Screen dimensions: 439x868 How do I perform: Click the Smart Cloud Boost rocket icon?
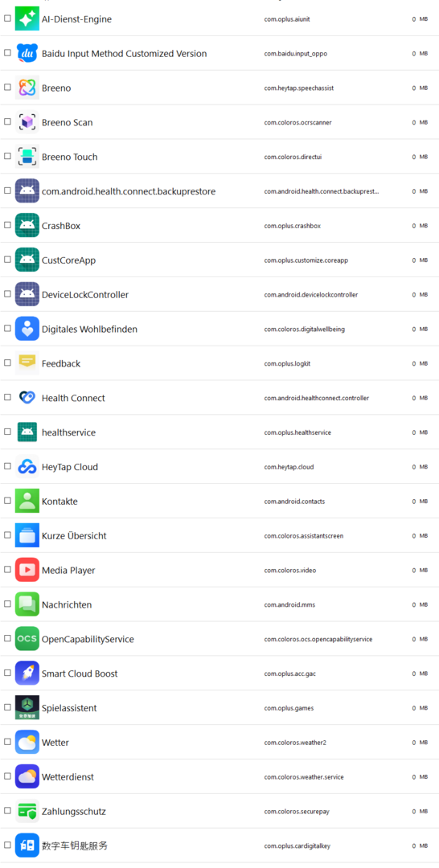tap(27, 674)
